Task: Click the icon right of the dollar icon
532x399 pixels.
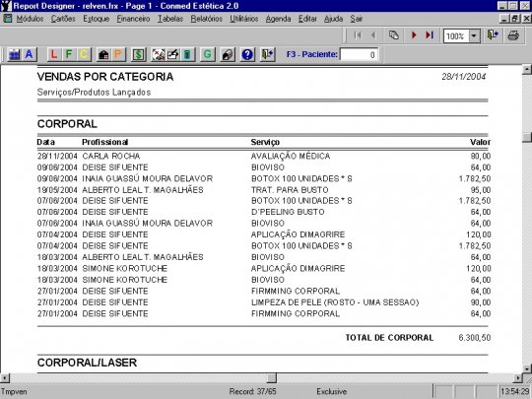Action: [158, 54]
